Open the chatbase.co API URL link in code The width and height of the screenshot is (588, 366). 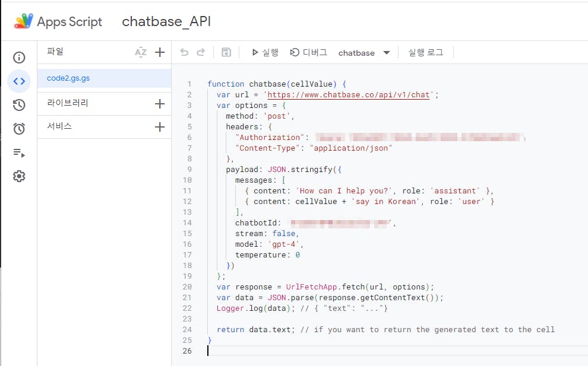(x=349, y=95)
